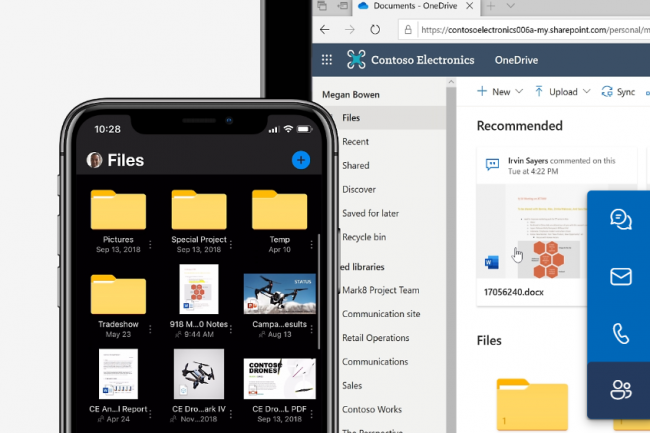Tap the profile avatar on the phone
Image resolution: width=650 pixels, height=433 pixels.
point(94,160)
